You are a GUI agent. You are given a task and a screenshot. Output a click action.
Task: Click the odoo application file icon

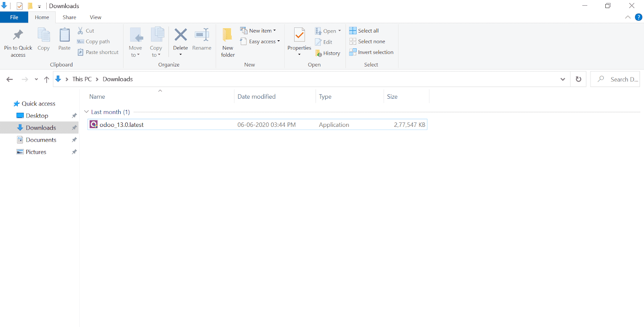93,124
